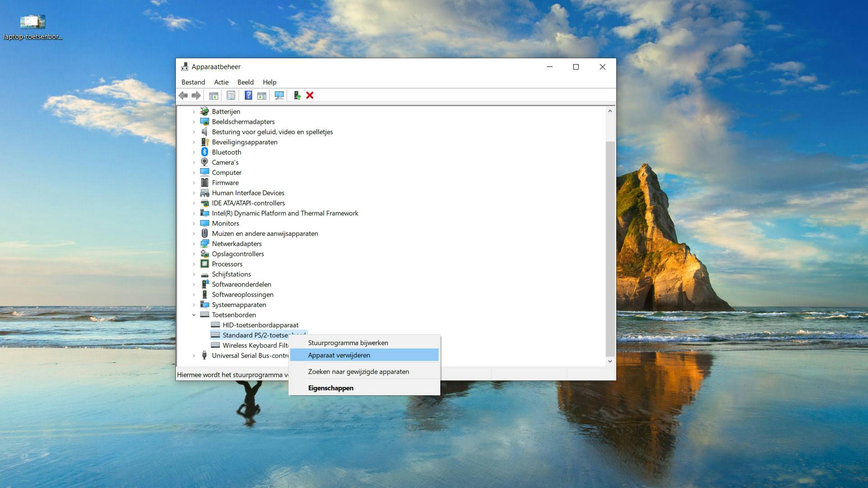Expand Universal Serial Bus controllers
The width and height of the screenshot is (868, 488).
click(x=194, y=356)
